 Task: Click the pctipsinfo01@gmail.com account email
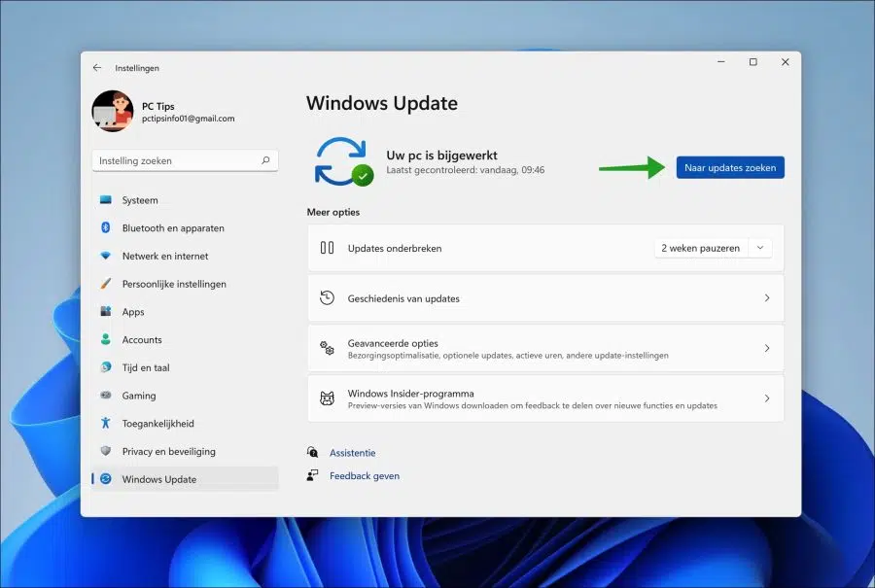[188, 119]
